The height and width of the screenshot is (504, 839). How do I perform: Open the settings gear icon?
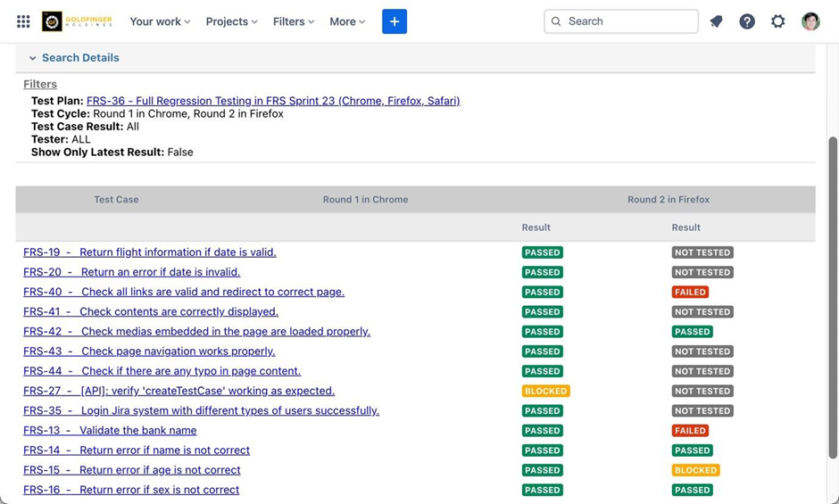778,21
